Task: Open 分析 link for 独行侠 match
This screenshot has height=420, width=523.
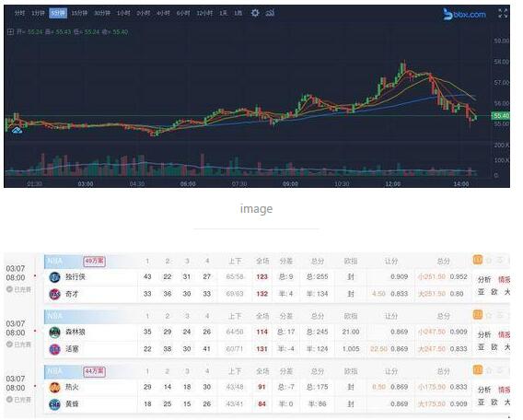Action: [484, 280]
